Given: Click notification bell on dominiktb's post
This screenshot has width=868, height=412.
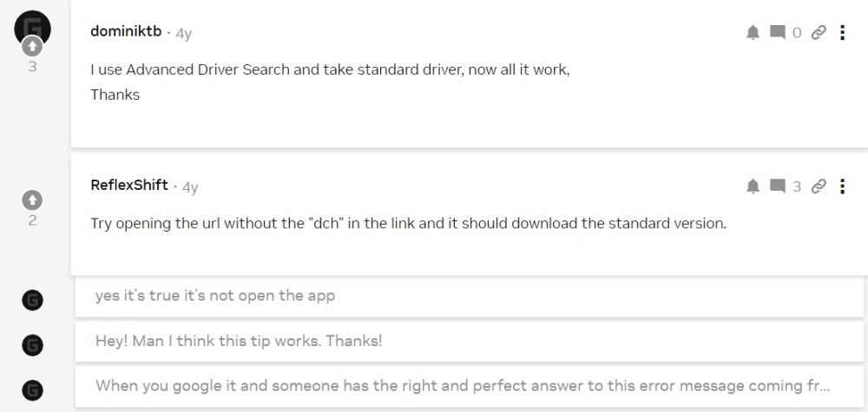Looking at the screenshot, I should 753,33.
